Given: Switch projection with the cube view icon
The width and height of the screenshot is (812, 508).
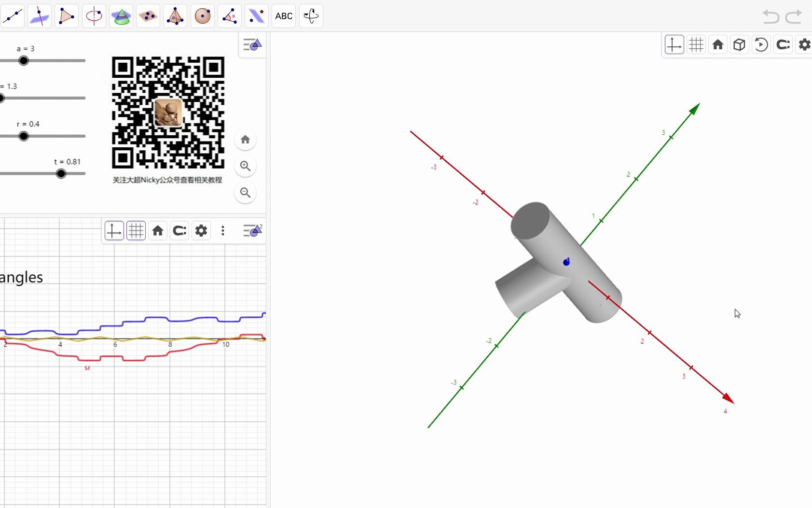Looking at the screenshot, I should pos(740,44).
